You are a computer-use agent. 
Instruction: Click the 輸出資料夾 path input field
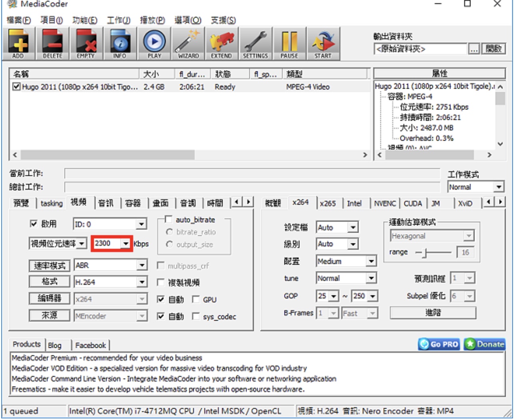[421, 49]
